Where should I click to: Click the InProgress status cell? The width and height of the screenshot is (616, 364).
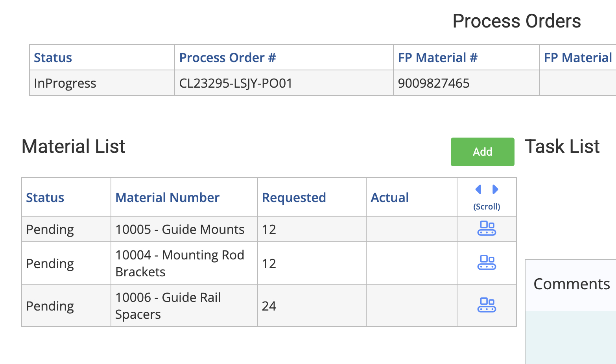pos(65,83)
